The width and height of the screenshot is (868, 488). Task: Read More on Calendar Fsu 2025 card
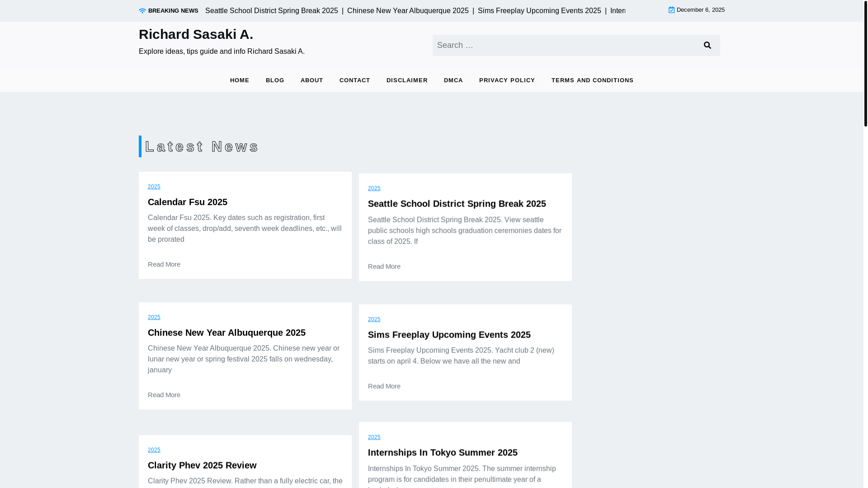(x=164, y=264)
